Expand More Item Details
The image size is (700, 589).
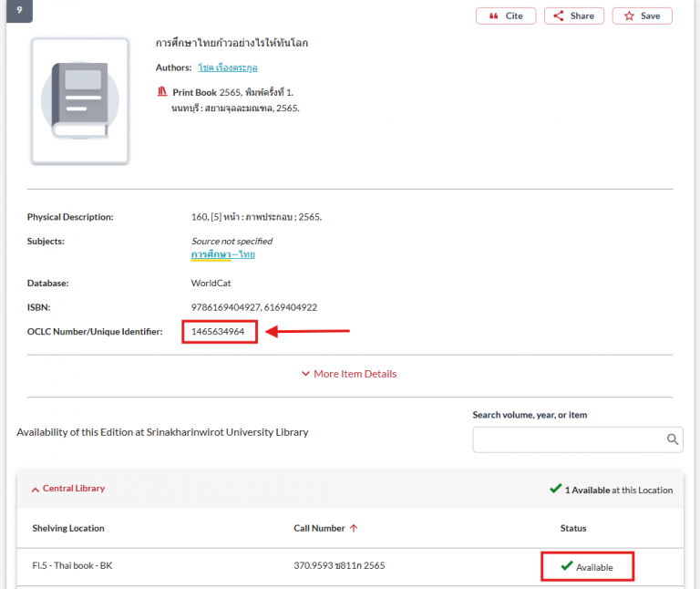coord(349,374)
